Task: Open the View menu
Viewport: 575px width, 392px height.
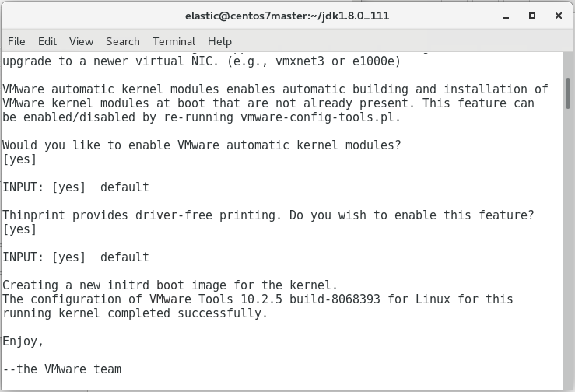Action: 81,41
